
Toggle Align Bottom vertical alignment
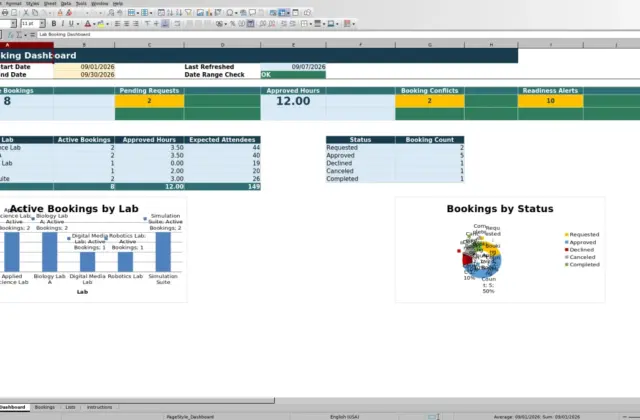[x=165, y=24]
